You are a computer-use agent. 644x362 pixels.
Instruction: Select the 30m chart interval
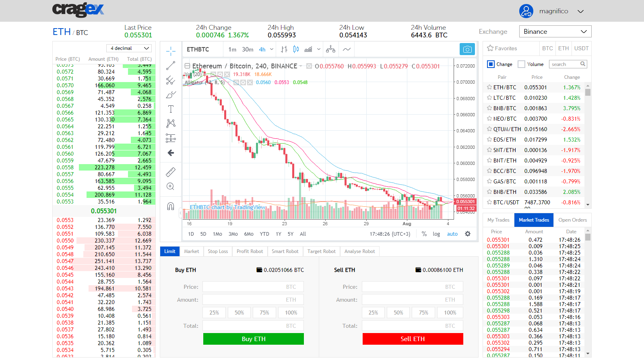pos(248,49)
